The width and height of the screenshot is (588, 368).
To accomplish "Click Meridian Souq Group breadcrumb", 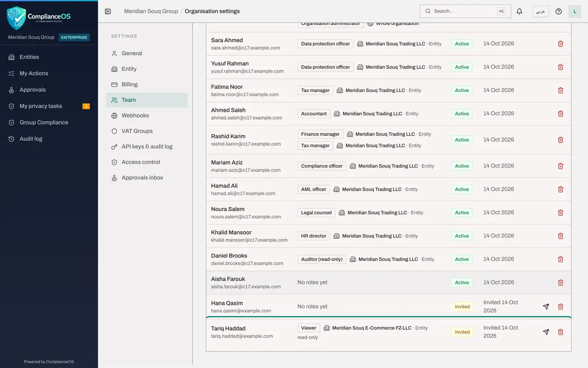I will coord(151,11).
